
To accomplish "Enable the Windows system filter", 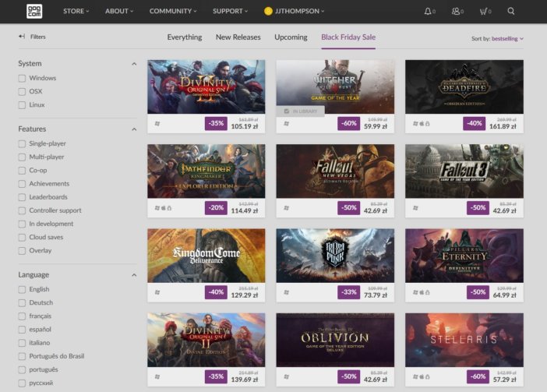I will (22, 78).
